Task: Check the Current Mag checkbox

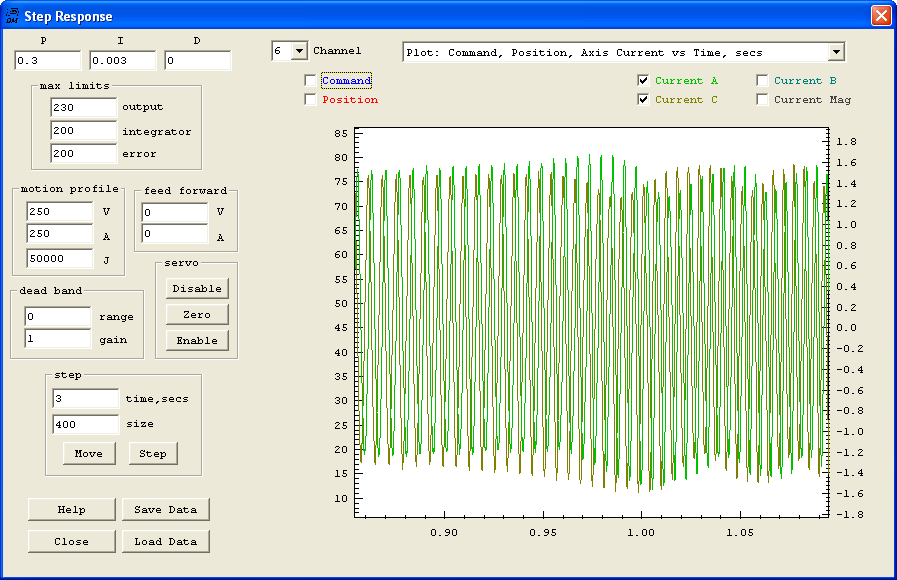Action: 763,100
